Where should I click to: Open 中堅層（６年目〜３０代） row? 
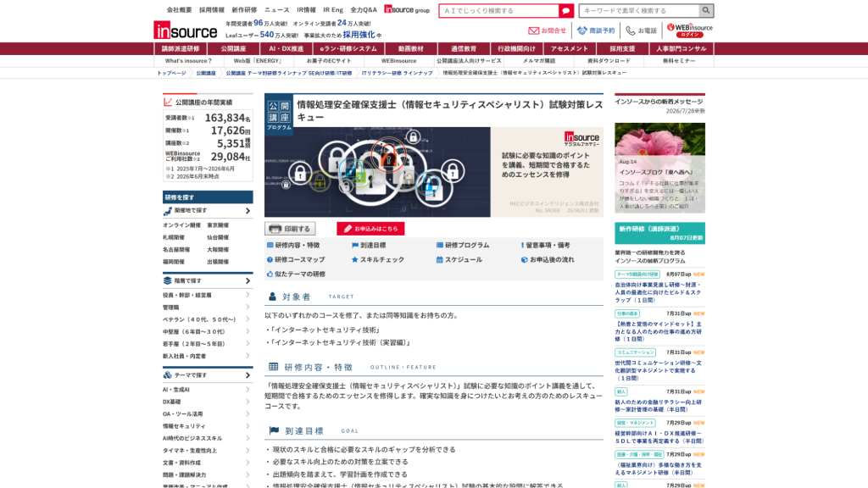(x=208, y=331)
